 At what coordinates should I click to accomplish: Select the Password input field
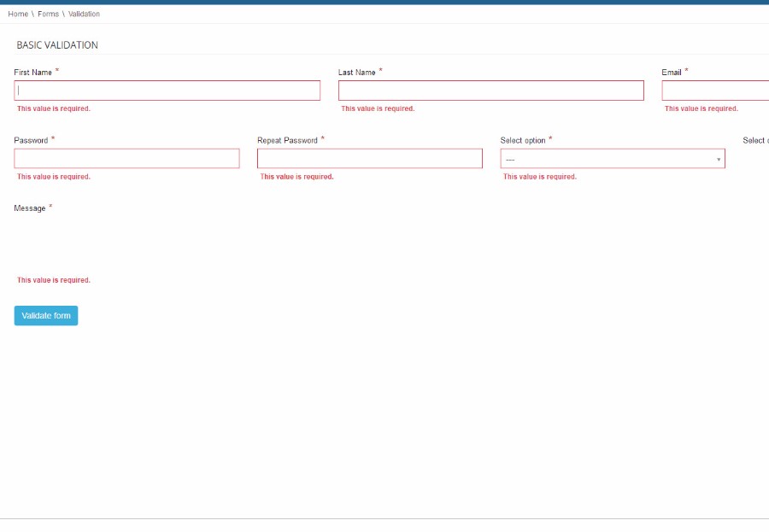point(127,158)
